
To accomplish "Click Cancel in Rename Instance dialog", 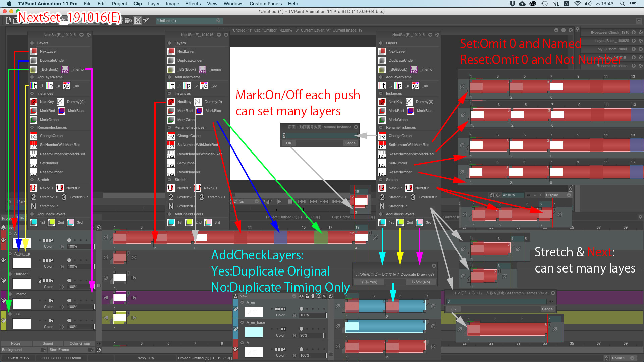I will point(351,143).
